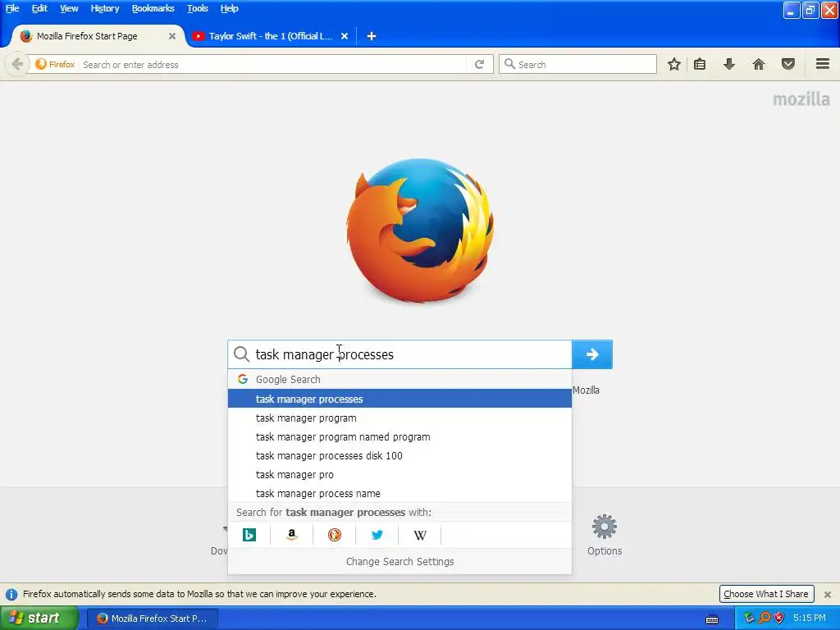Viewport: 840px width, 630px height.
Task: Click Firefox taskbar button
Action: click(x=152, y=619)
